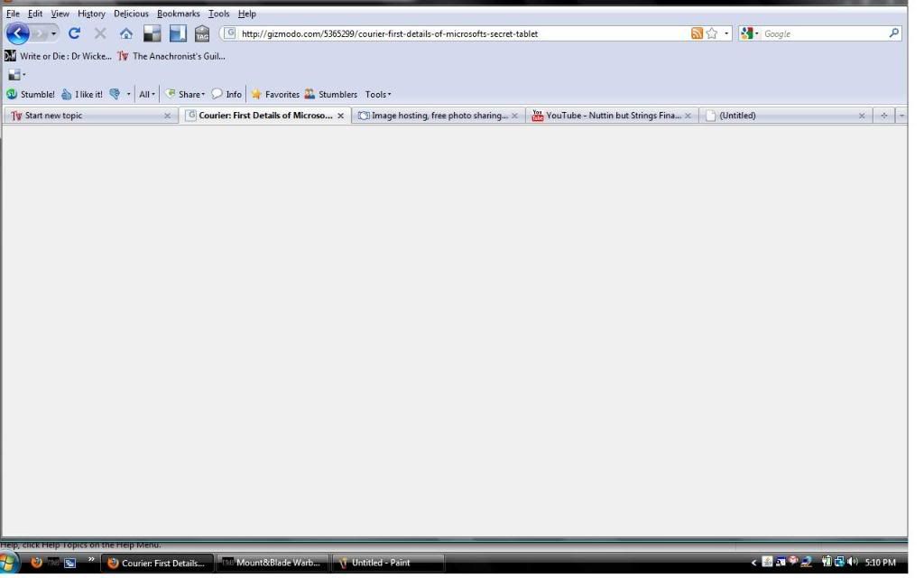Viewport: 924px width, 578px height.
Task: Open the Bookmarks menu
Action: pos(178,14)
